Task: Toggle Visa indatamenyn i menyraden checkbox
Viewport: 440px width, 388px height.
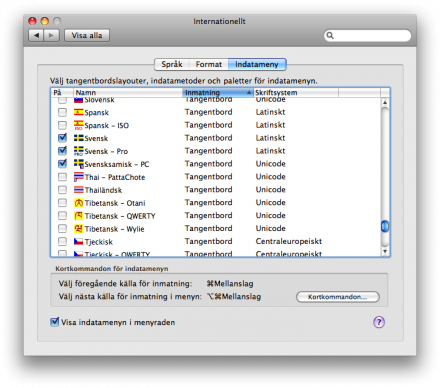Action: (x=55, y=322)
